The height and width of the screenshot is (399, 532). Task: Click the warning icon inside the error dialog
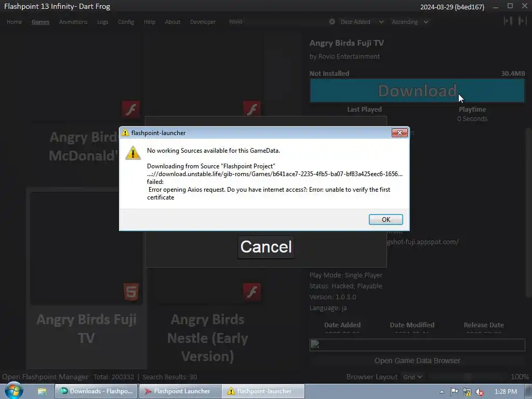(x=133, y=153)
